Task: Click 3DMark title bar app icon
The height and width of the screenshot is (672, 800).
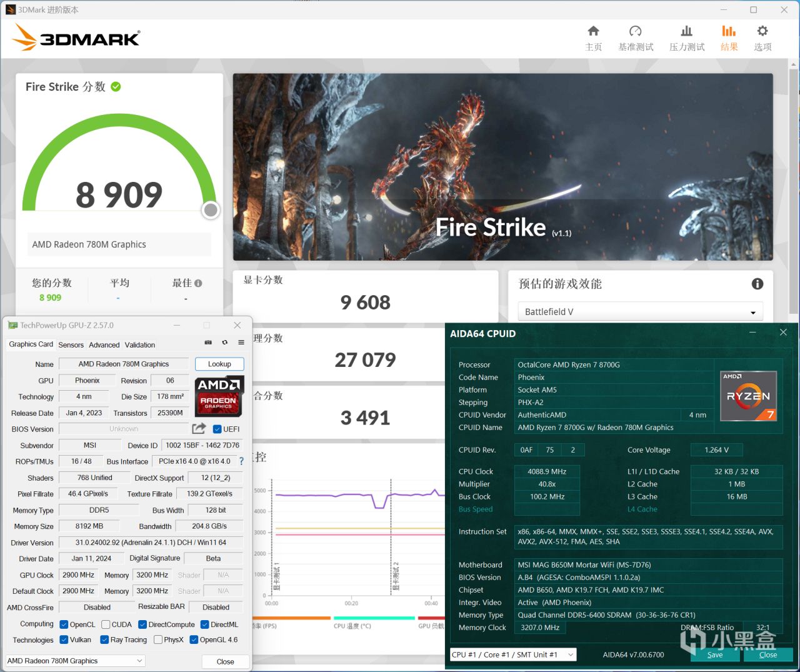Action: point(10,9)
